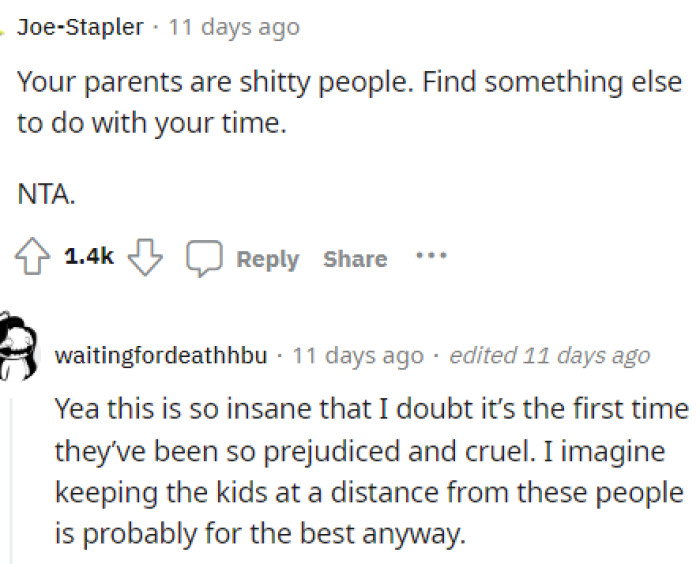The height and width of the screenshot is (564, 700).
Task: Click the 1.4k vote count
Action: coord(89,258)
